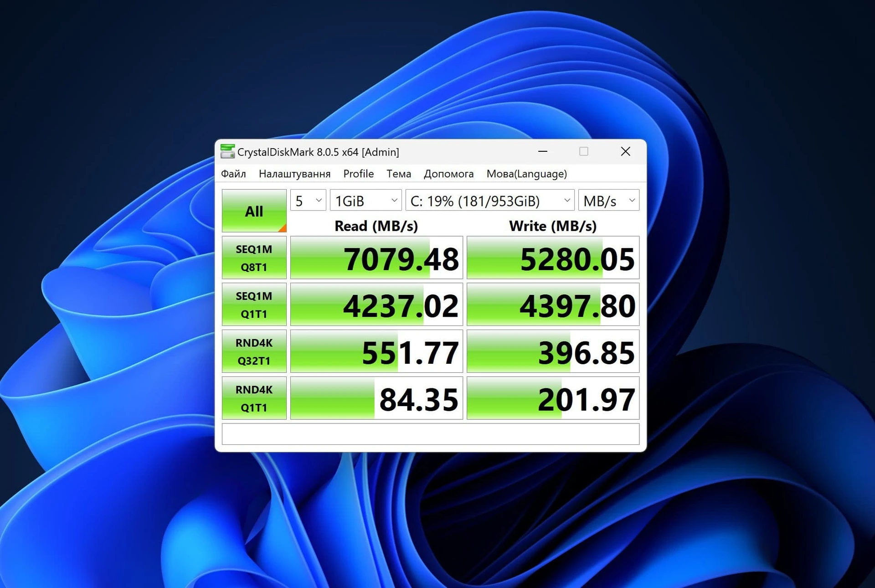Open the Profile menu
The width and height of the screenshot is (875, 588).
click(x=358, y=174)
